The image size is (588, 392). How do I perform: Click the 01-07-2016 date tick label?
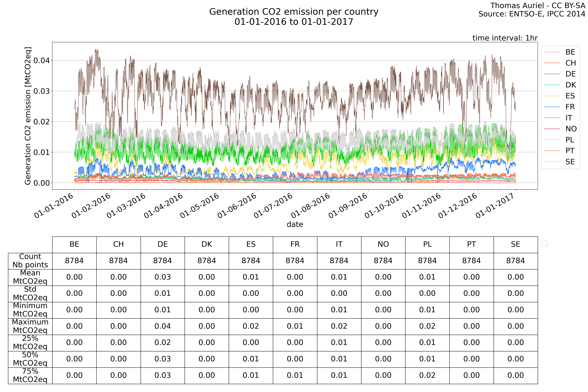coord(273,206)
